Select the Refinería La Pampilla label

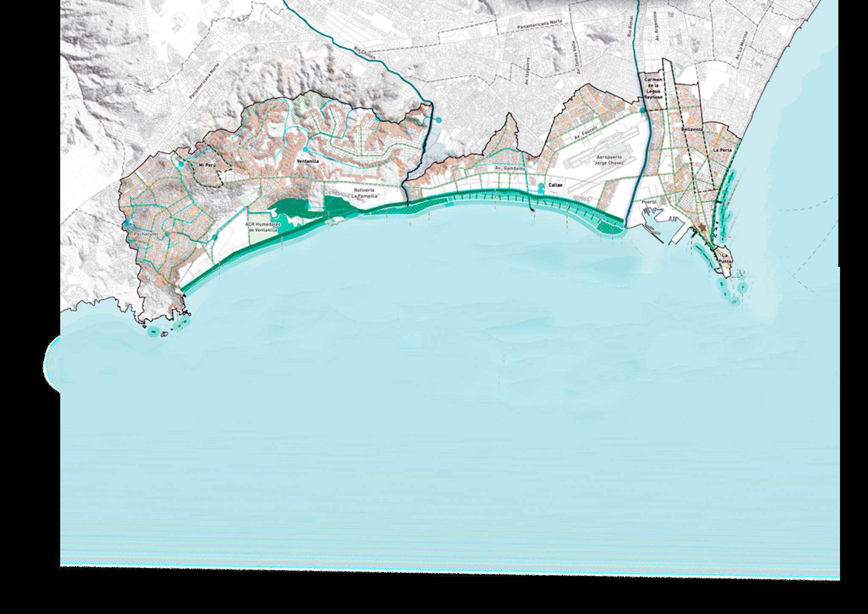coord(364,193)
